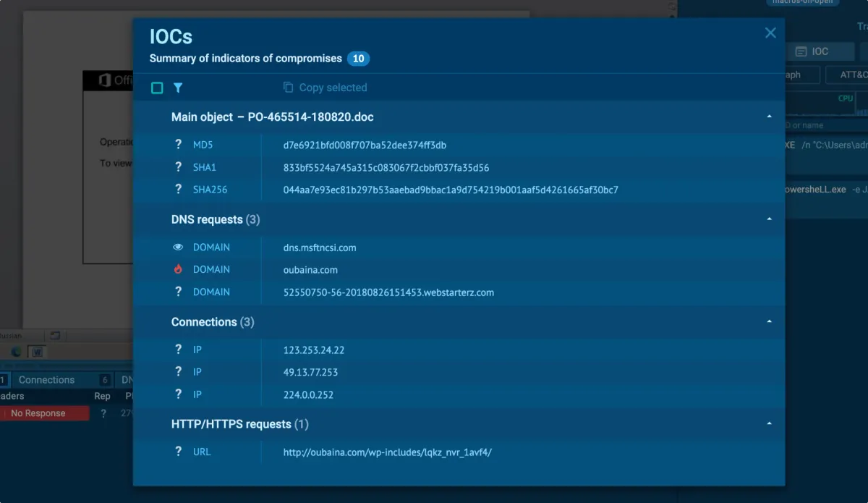Collapse the Connections section arrow

769,321
